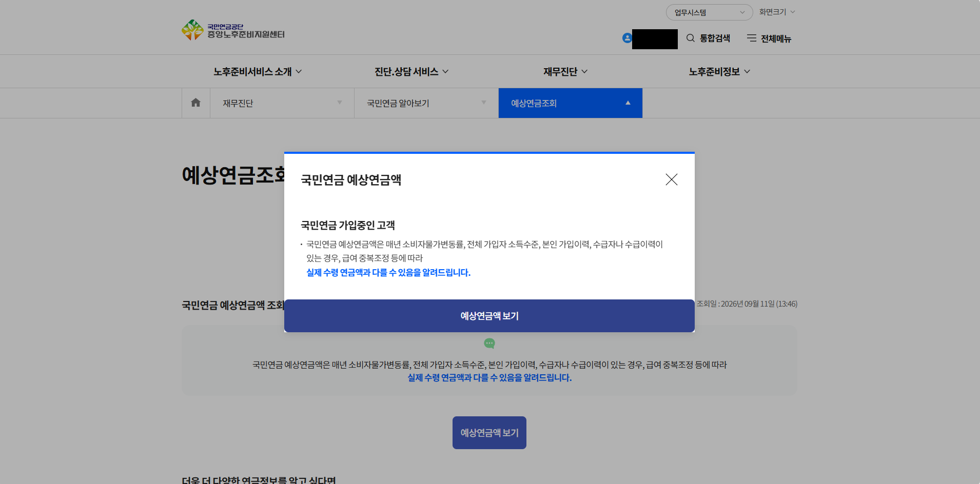
Task: Expand 진단.상담 서비스 menu
Action: click(411, 72)
